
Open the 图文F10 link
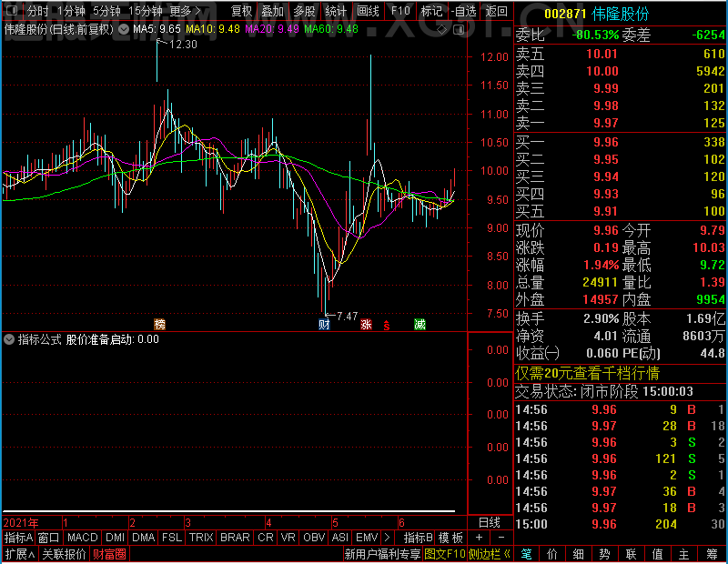[445, 554]
